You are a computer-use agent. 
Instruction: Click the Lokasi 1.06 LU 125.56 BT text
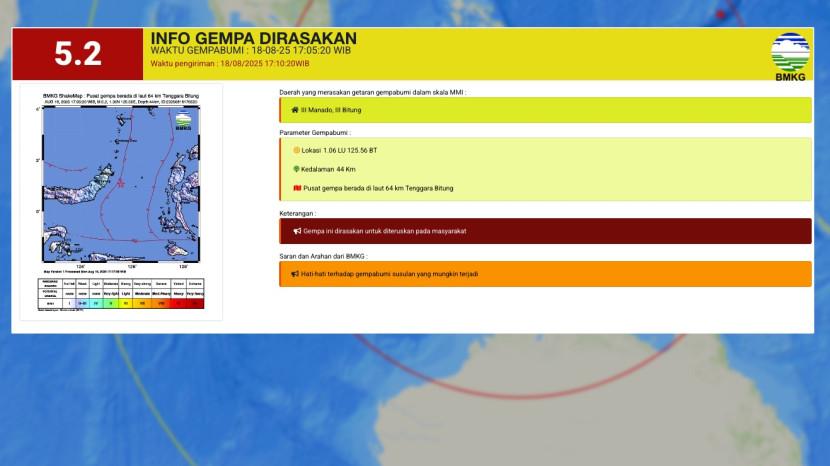[339, 150]
